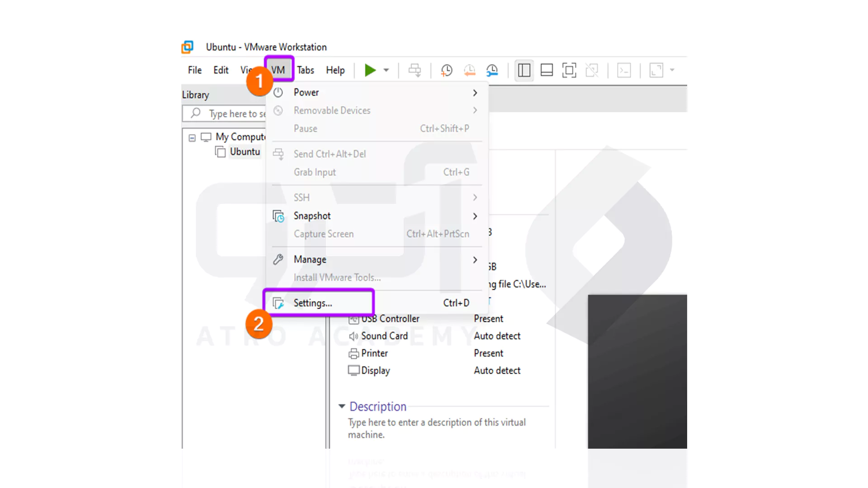Viewport: 868px width, 488px height.
Task: Select the Sound Card device row
Action: tap(434, 336)
